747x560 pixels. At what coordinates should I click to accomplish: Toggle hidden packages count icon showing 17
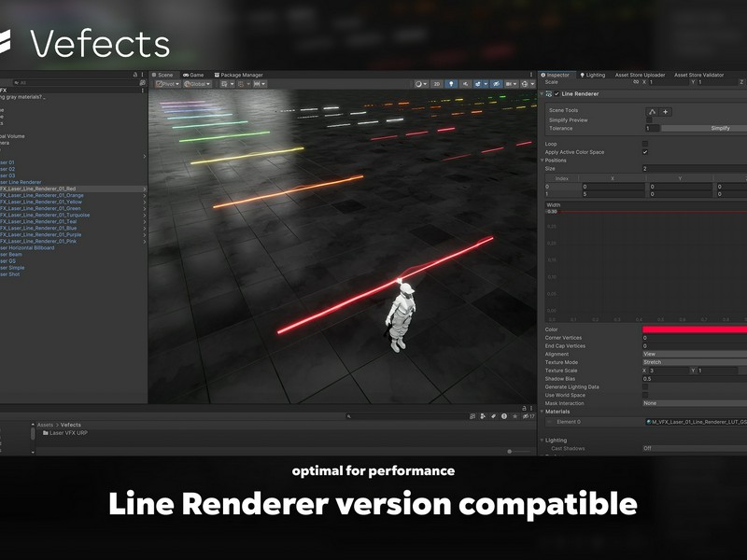(529, 416)
